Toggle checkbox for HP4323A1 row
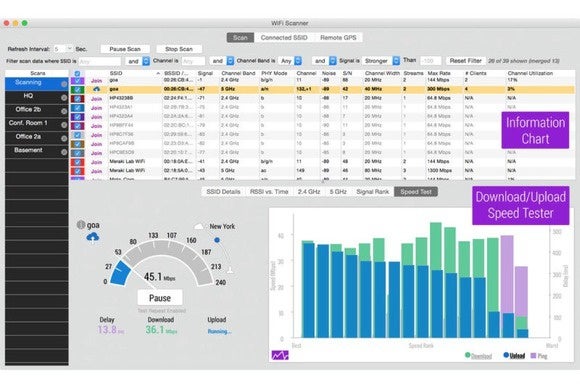580x388 pixels. 78,108
